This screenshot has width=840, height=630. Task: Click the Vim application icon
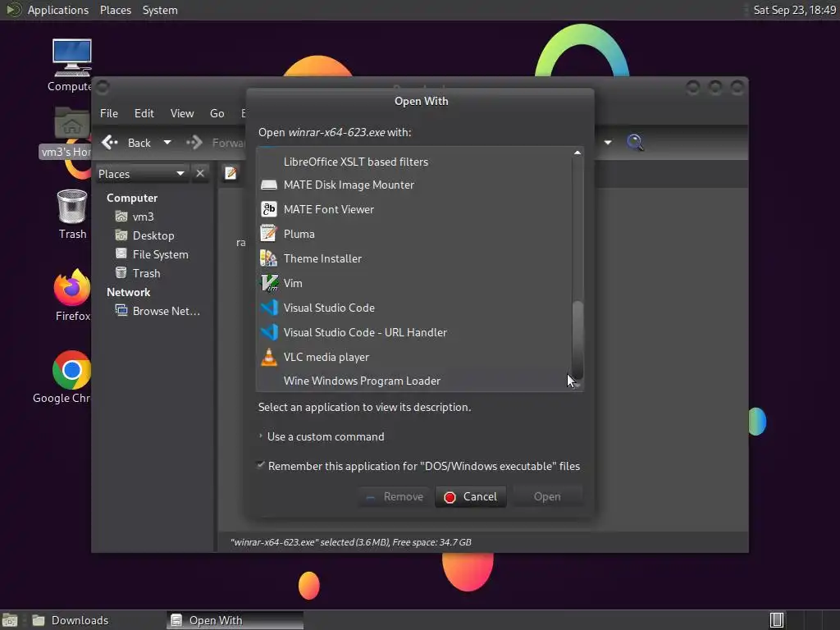coord(268,283)
